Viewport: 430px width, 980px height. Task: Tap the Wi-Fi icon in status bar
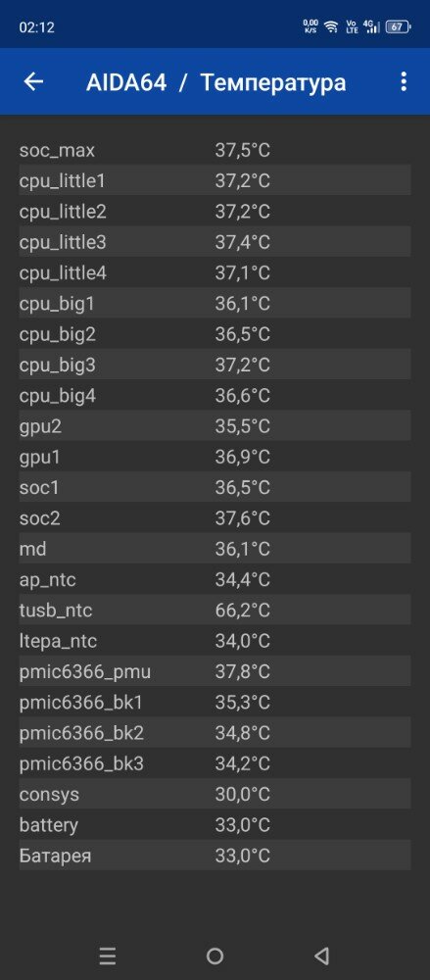tap(331, 26)
